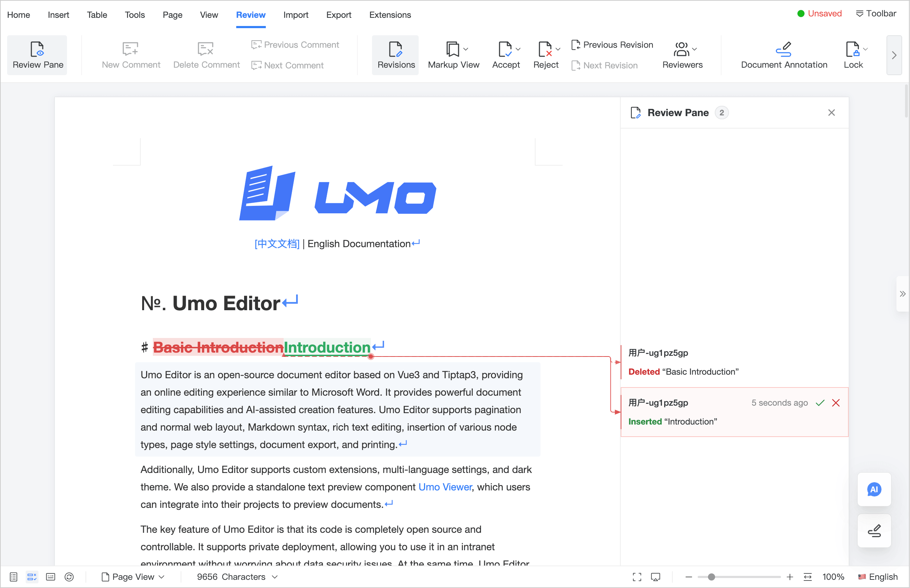Open the Chinese documentation link

[x=277, y=244]
